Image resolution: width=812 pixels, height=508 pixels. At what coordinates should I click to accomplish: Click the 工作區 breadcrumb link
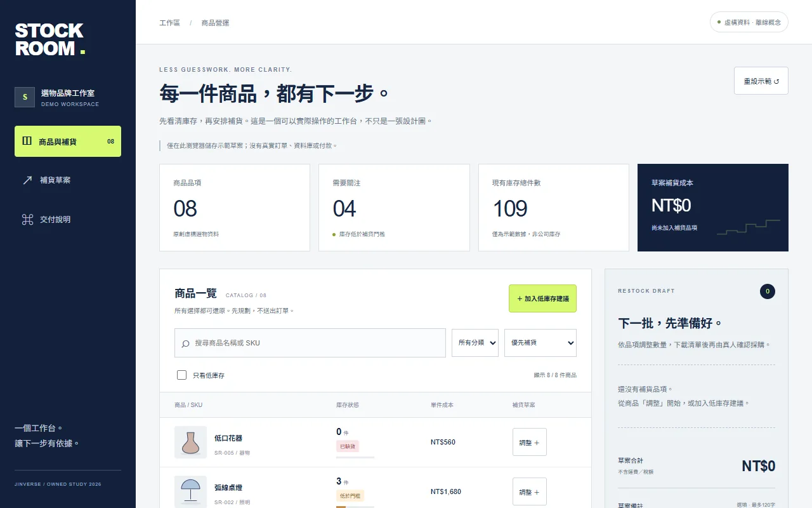pos(169,23)
